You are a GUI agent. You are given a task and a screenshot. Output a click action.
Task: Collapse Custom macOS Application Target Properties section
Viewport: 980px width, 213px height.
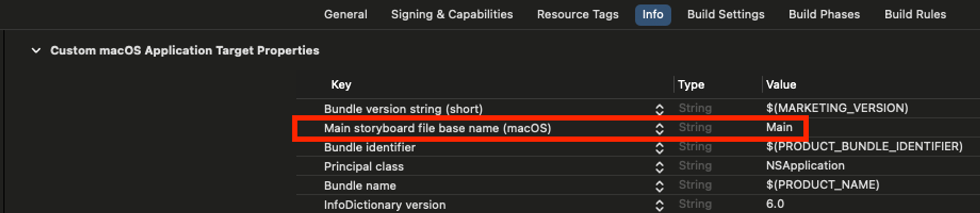click(x=36, y=50)
